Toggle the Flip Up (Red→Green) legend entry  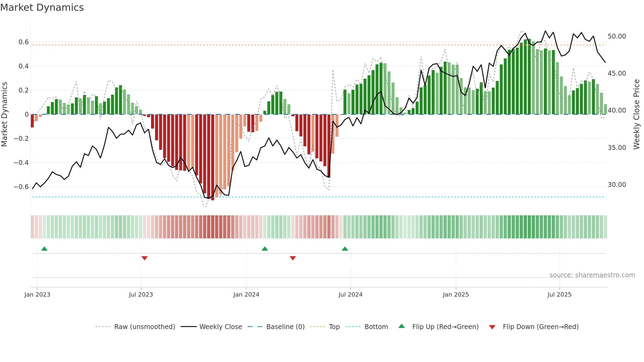[x=438, y=327]
